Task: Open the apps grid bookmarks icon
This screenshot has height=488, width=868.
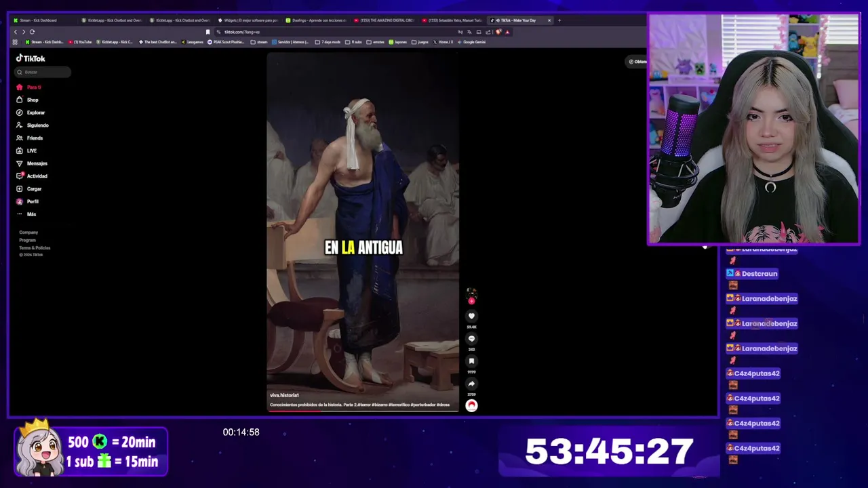Action: pyautogui.click(x=15, y=42)
